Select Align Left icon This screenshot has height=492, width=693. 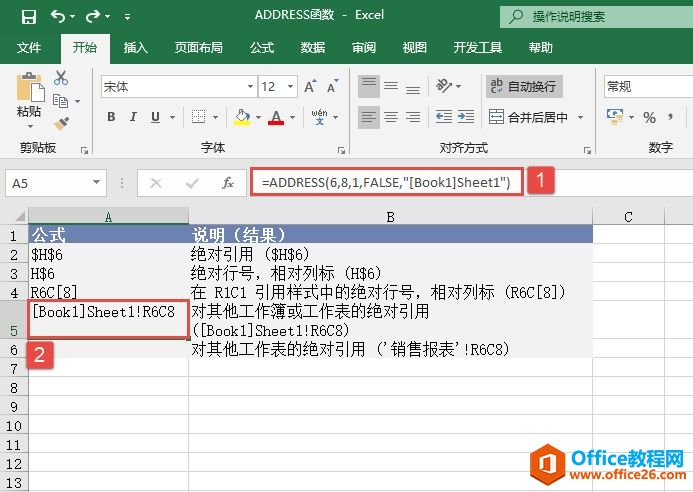click(x=369, y=117)
